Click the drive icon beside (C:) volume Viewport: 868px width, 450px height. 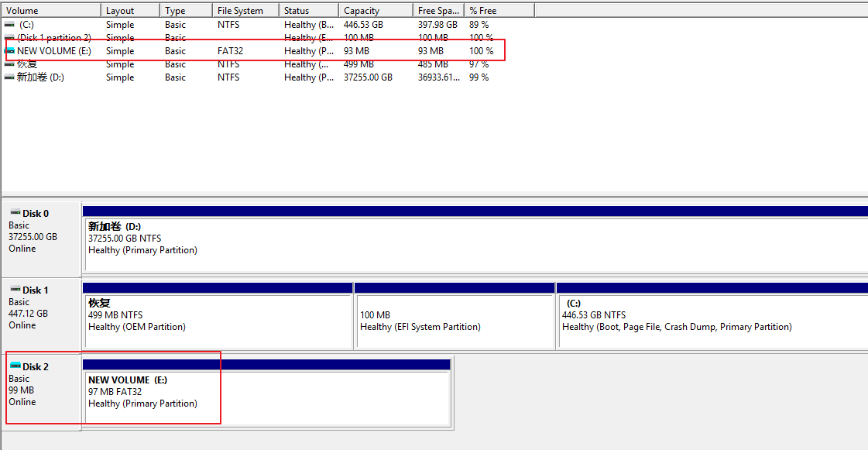click(x=9, y=24)
